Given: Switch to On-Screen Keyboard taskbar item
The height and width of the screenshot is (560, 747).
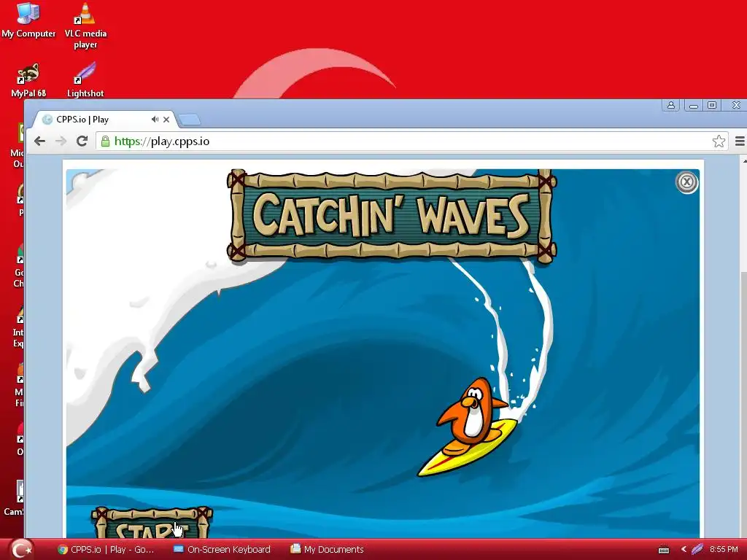Looking at the screenshot, I should (222, 549).
